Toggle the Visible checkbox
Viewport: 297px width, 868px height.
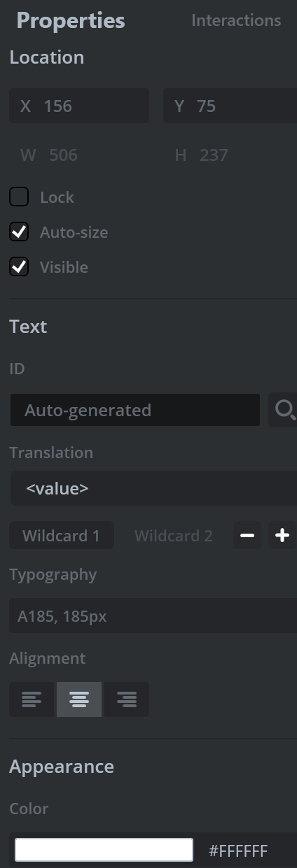click(19, 267)
